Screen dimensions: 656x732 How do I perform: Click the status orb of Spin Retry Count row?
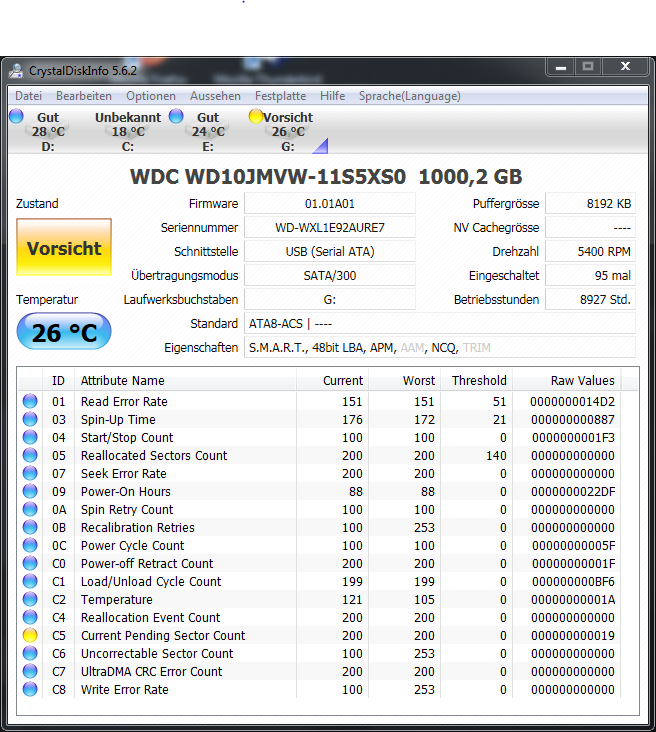pyautogui.click(x=30, y=509)
